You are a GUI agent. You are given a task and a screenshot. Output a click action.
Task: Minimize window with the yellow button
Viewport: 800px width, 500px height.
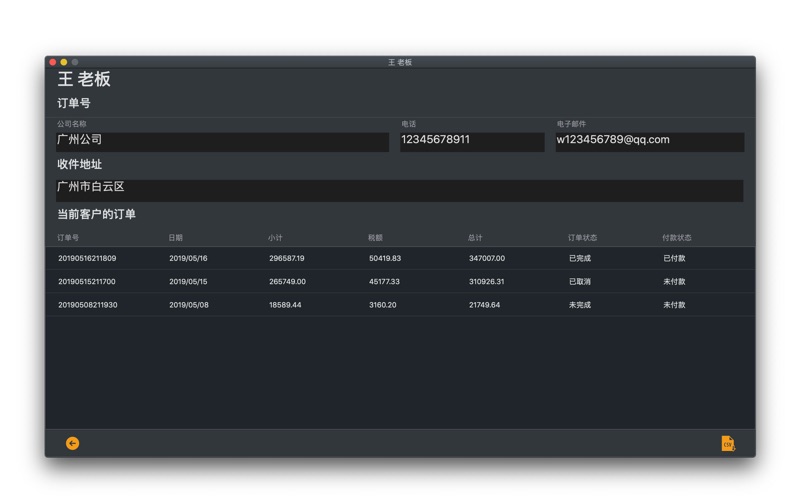tap(64, 62)
